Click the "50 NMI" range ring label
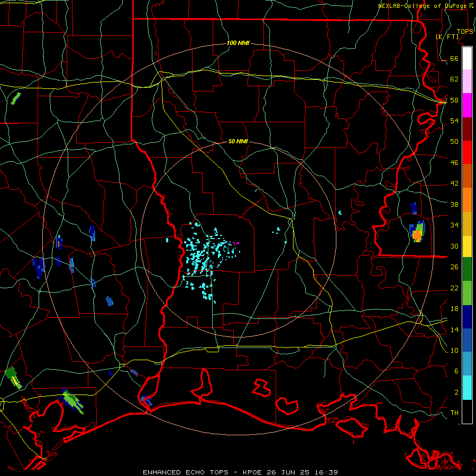 pos(238,141)
